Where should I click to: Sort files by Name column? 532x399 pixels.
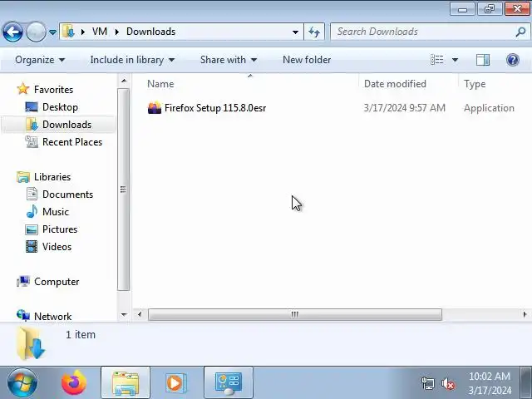tap(160, 84)
